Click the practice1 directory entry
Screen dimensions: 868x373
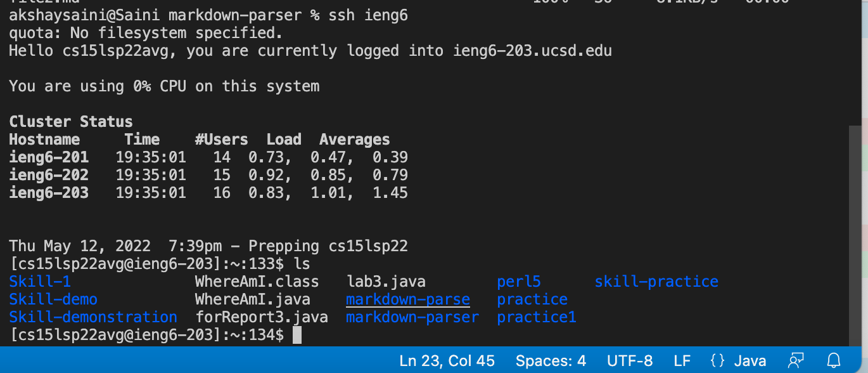click(x=536, y=317)
